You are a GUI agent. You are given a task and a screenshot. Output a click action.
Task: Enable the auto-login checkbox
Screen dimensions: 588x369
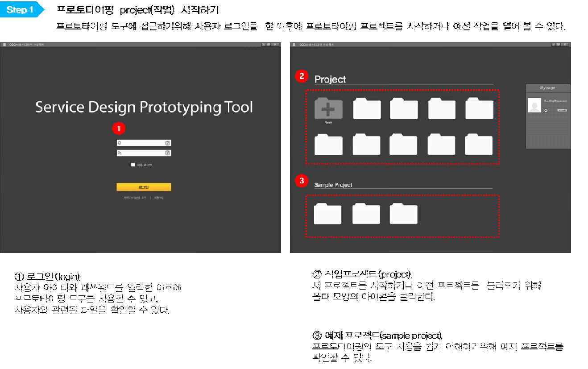133,165
